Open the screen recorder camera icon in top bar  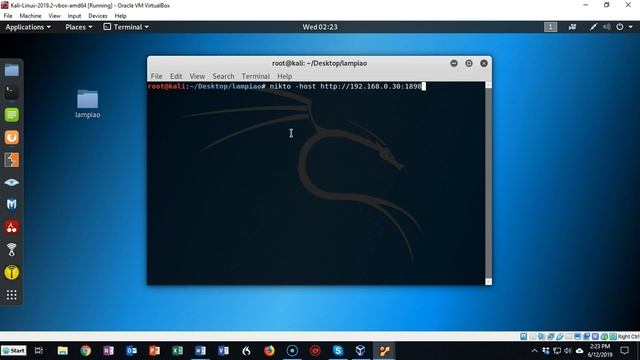tap(572, 27)
